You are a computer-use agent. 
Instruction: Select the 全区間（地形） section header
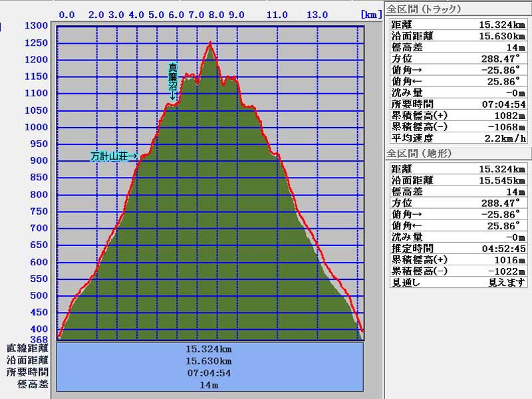tap(420, 154)
